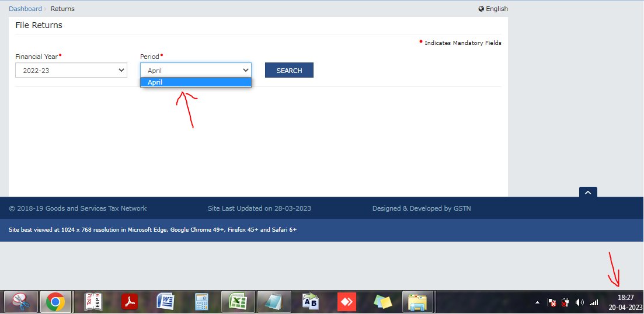This screenshot has width=644, height=314.
Task: Click the globe icon beside English
Action: [481, 9]
